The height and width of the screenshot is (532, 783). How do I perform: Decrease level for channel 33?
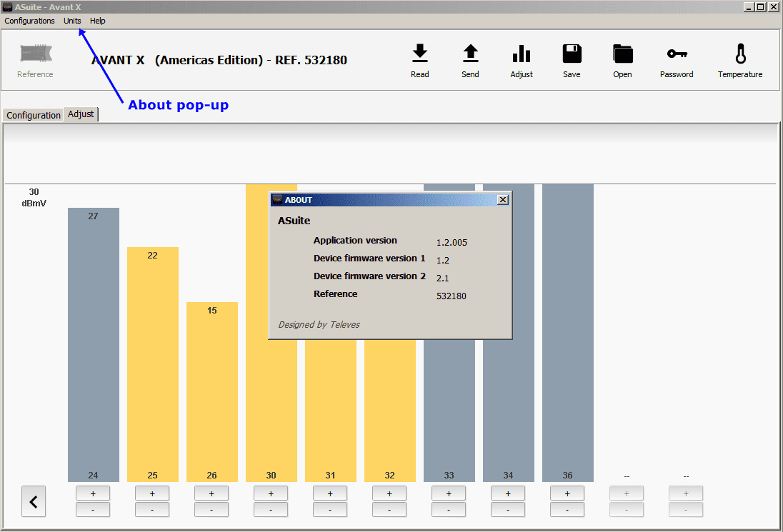point(449,510)
